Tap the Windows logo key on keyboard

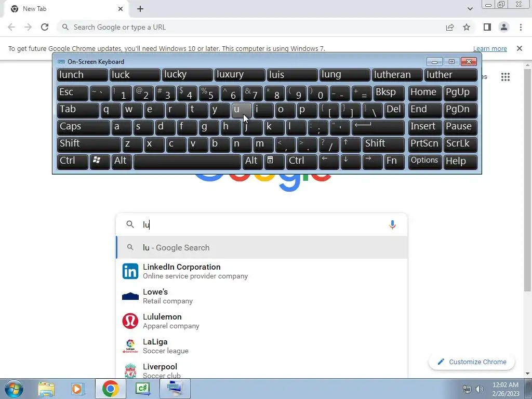point(100,162)
